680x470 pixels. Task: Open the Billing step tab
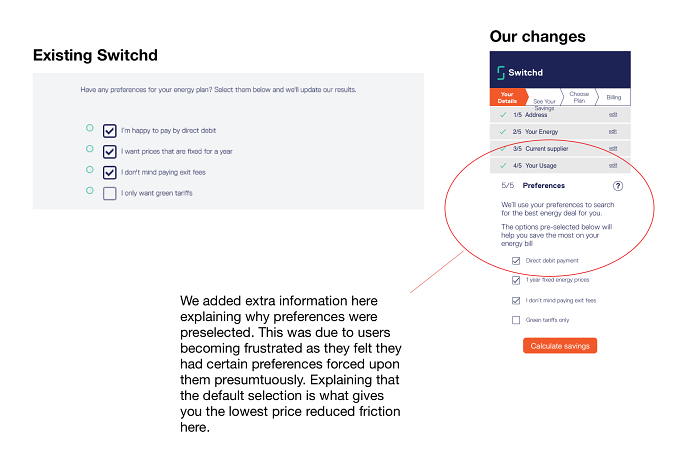pyautogui.click(x=613, y=97)
